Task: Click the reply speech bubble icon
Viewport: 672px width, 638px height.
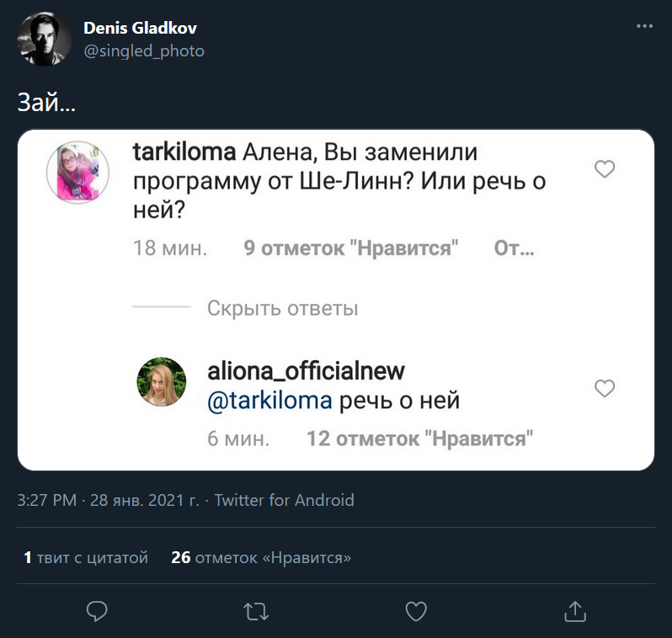Action: 97,610
